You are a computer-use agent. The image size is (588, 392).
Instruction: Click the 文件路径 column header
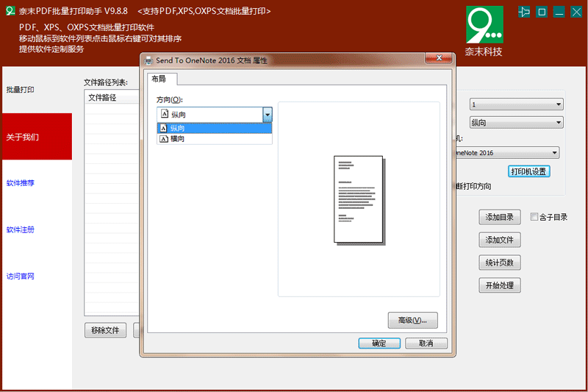(x=112, y=98)
